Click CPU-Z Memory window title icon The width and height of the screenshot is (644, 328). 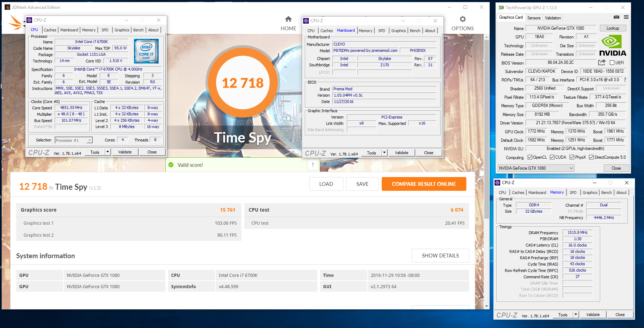coord(497,183)
